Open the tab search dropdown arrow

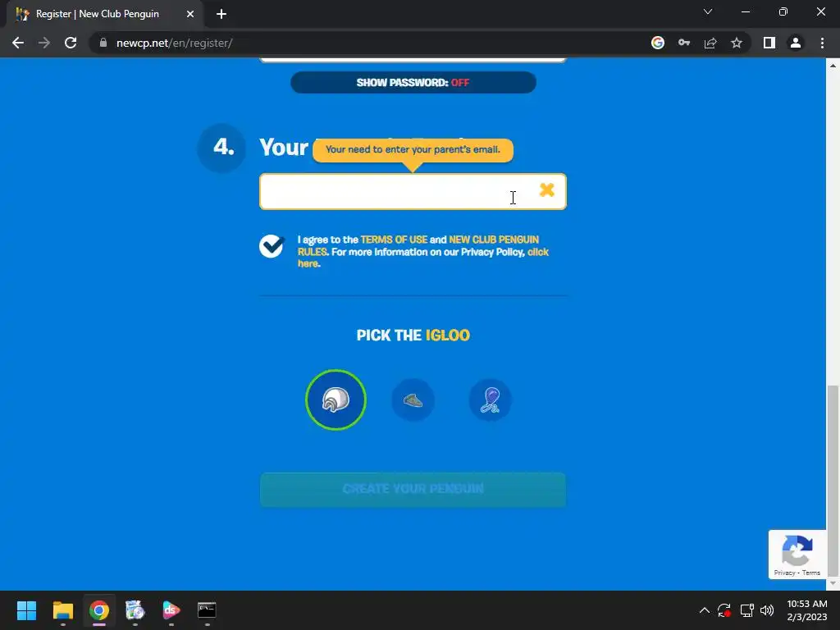(708, 11)
